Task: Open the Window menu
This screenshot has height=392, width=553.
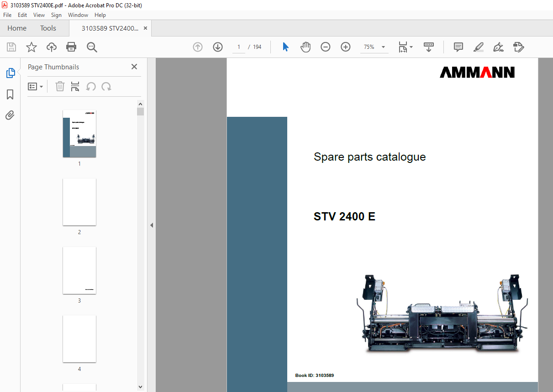Action: coord(78,15)
